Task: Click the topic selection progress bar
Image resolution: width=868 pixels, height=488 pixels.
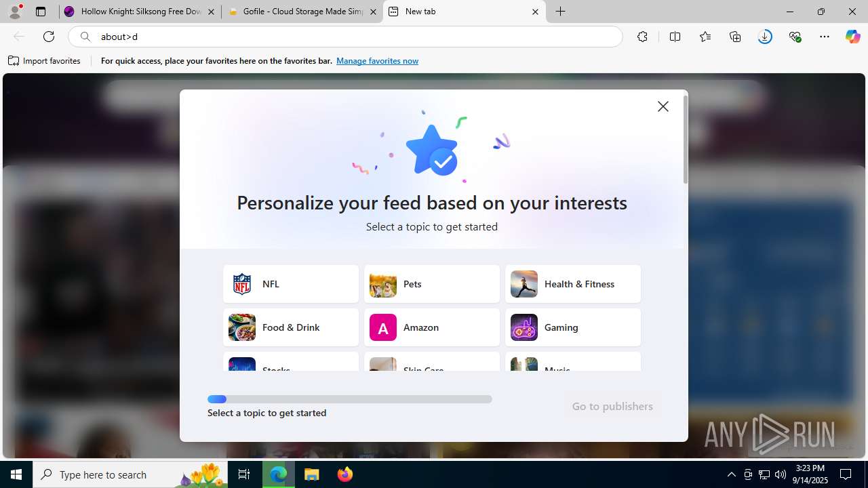Action: coord(350,399)
